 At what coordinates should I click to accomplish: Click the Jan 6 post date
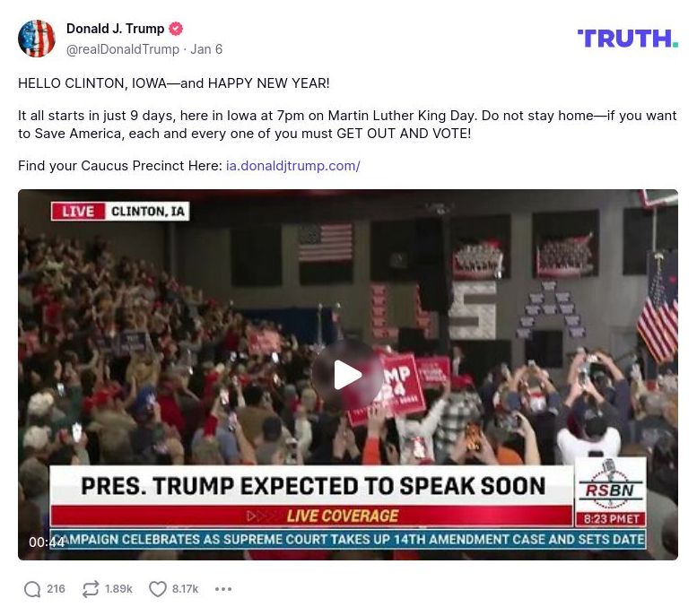(206, 49)
